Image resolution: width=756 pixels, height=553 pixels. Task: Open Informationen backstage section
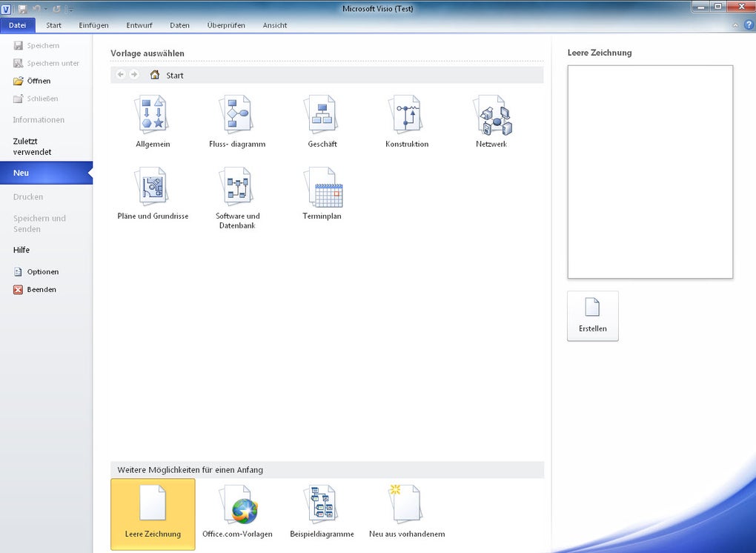coord(39,119)
